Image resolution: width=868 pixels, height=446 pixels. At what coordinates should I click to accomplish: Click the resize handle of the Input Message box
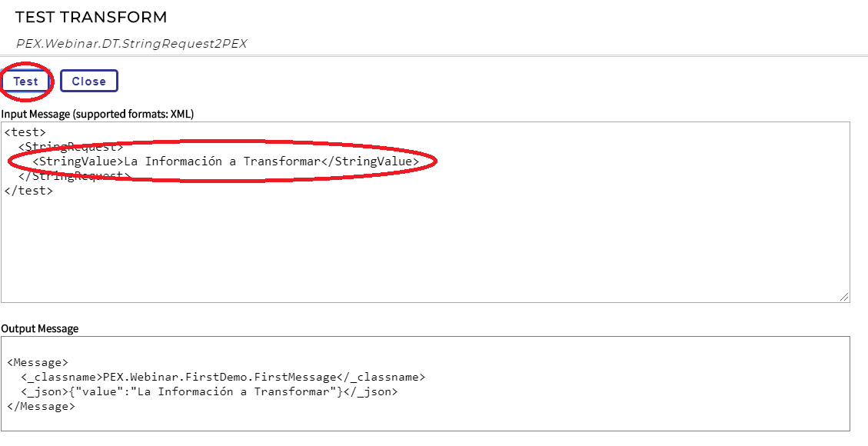pyautogui.click(x=844, y=297)
